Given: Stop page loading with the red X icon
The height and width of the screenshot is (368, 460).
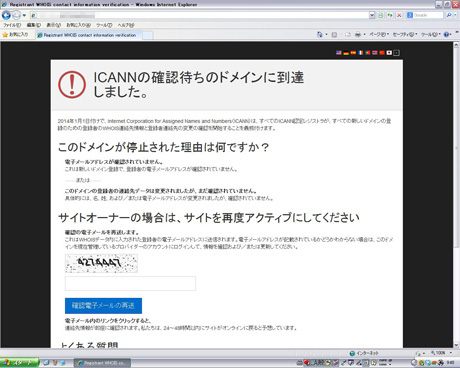Looking at the screenshot, I should 399,15.
